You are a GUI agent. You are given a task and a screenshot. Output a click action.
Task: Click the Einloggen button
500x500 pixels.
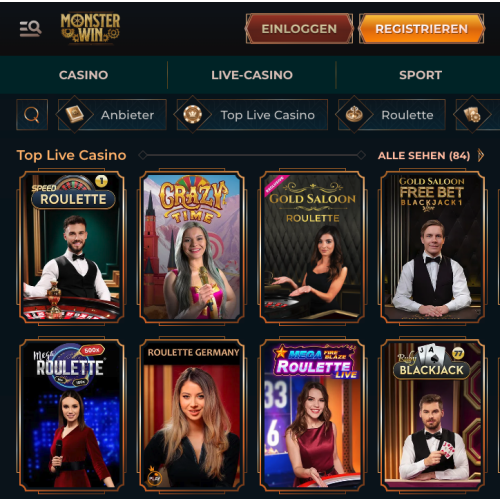coord(299,29)
